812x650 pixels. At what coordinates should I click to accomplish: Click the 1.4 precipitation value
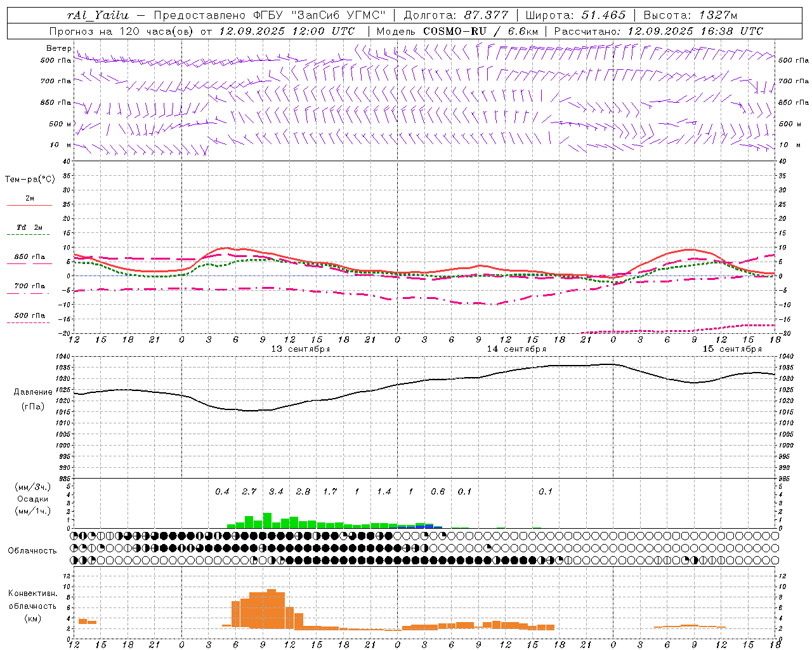(x=384, y=492)
